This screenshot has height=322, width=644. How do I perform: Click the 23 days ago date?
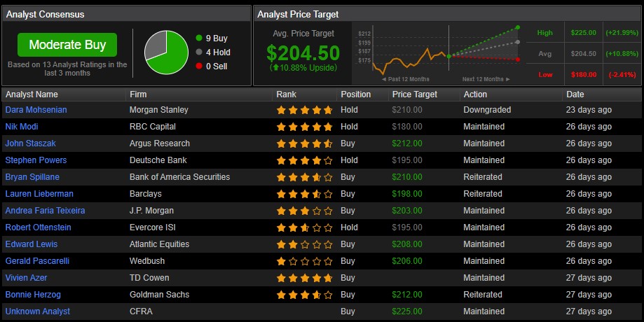tap(589, 110)
